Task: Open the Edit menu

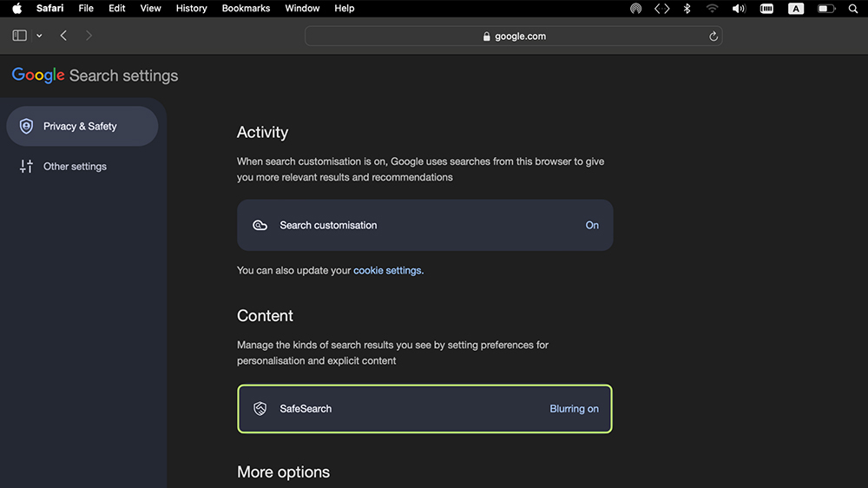Action: (117, 9)
